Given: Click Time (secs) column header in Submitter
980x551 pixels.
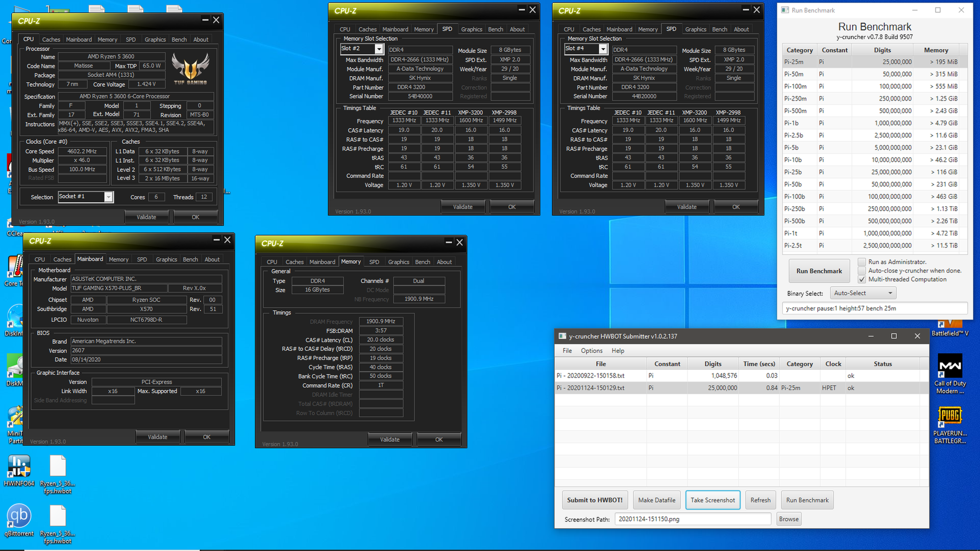Looking at the screenshot, I should pyautogui.click(x=759, y=364).
